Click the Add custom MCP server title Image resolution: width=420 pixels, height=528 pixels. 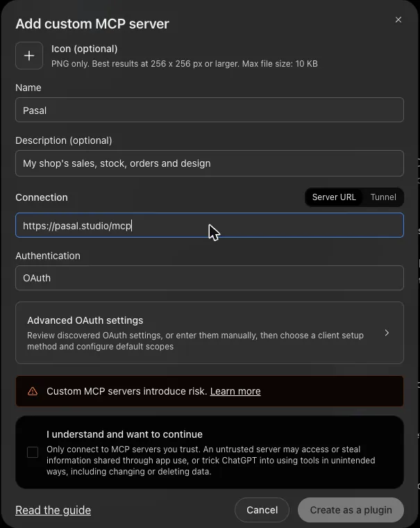coord(92,24)
